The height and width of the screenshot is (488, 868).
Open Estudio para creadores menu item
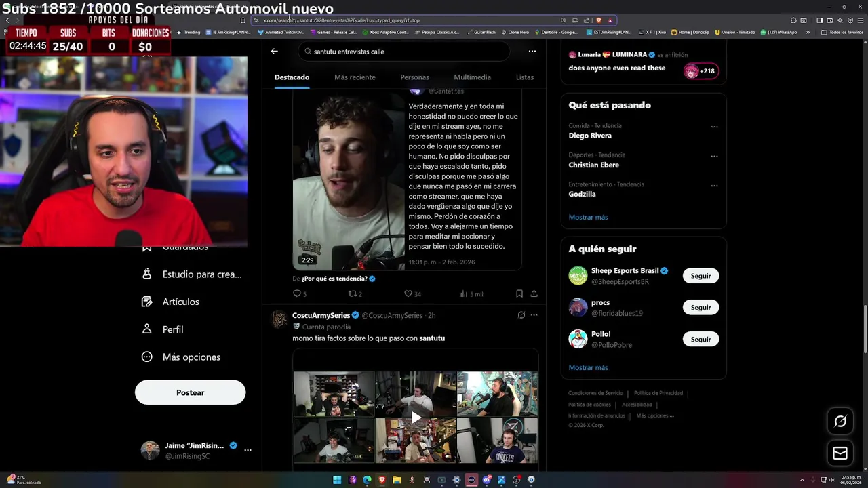192,274
